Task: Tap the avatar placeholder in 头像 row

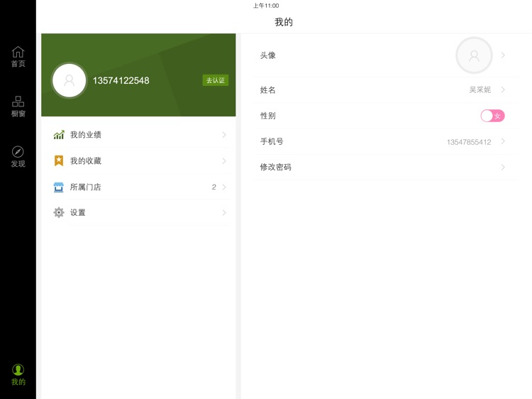Action: pyautogui.click(x=474, y=55)
